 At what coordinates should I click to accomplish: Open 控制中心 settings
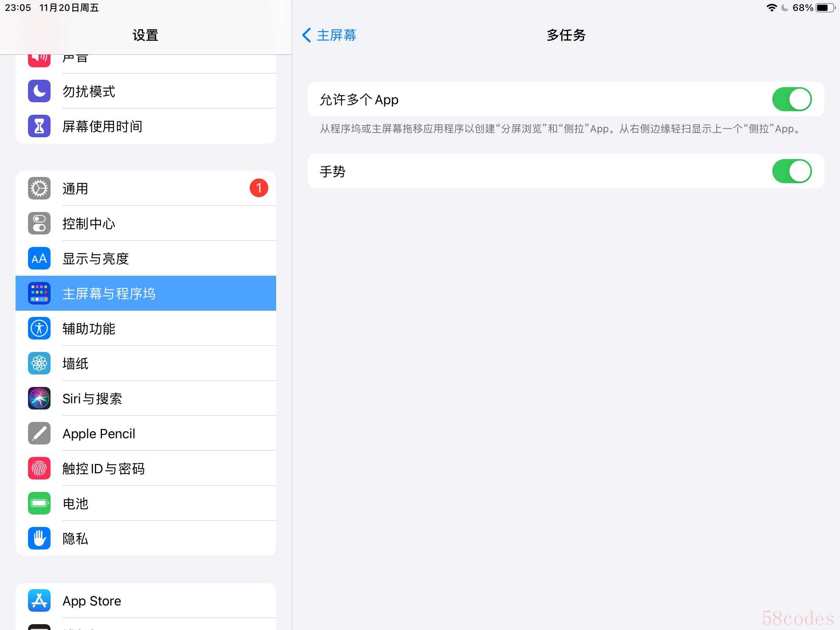[x=146, y=223]
